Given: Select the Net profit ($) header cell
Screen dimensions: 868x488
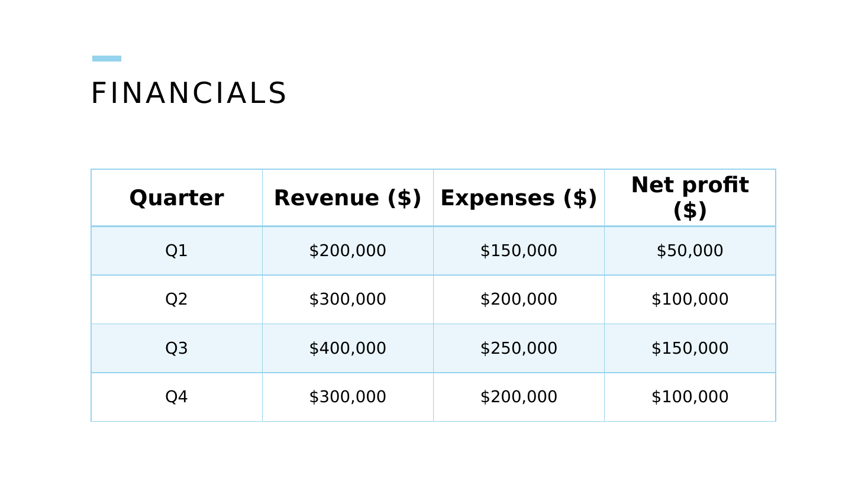Looking at the screenshot, I should pos(690,198).
